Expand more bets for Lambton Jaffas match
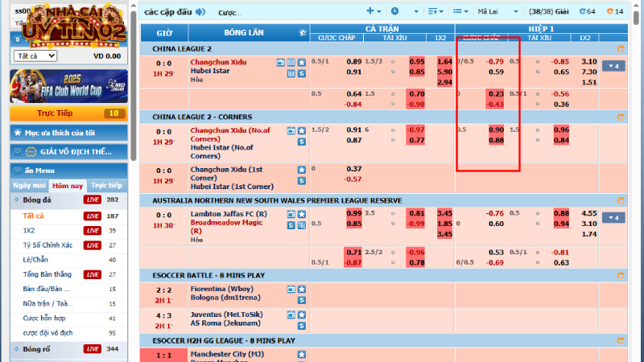This screenshot has width=644, height=362. coord(613,217)
